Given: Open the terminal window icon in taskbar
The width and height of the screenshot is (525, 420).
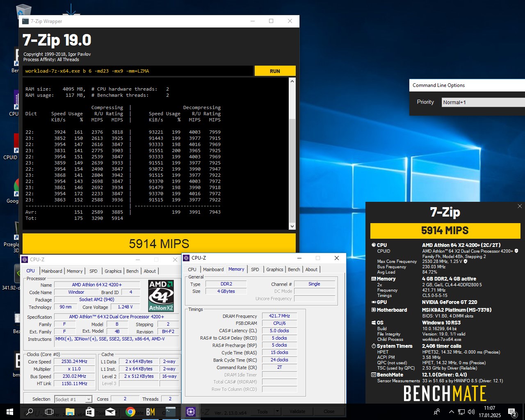Looking at the screenshot, I should pos(171,412).
